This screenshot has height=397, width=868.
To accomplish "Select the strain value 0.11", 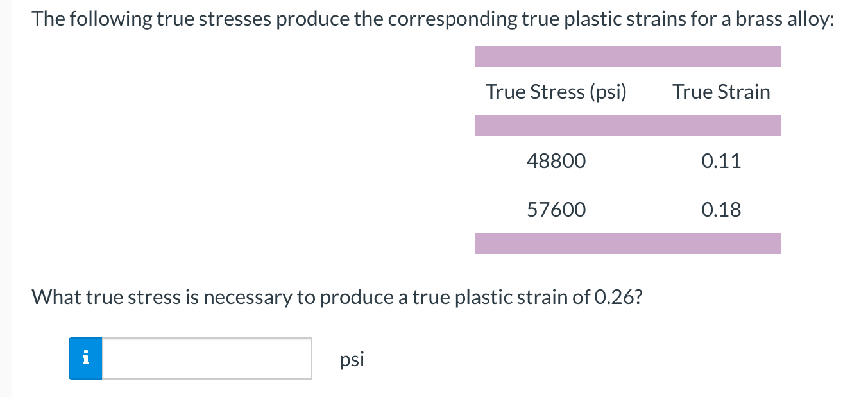I will pos(721,161).
